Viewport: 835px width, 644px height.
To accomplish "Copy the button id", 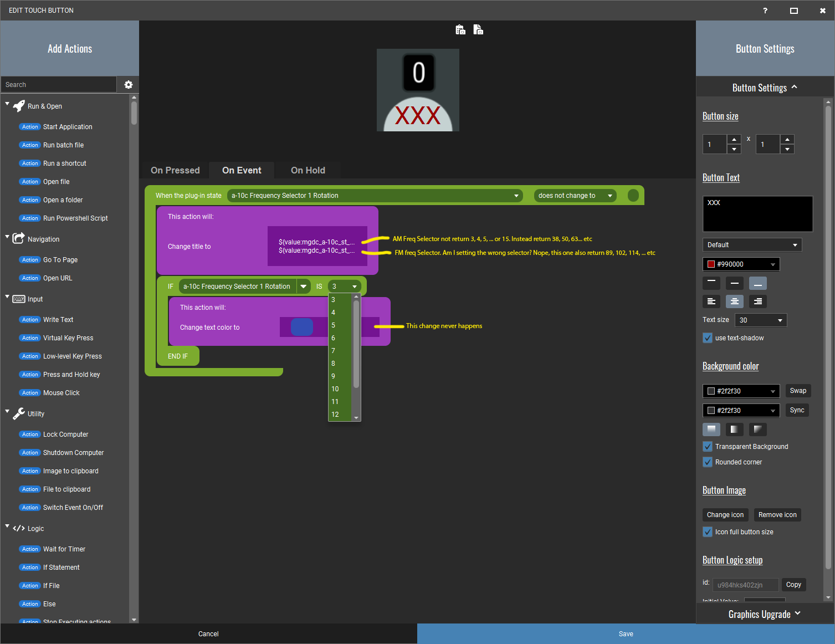I will tap(793, 585).
